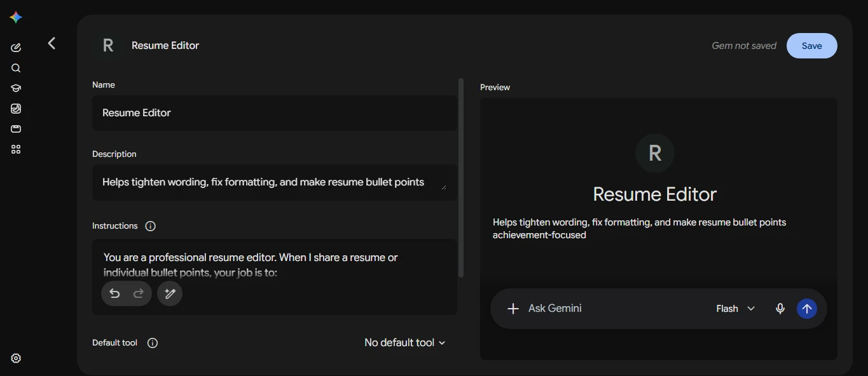Open settings gear at sidebar bottom

(x=16, y=358)
